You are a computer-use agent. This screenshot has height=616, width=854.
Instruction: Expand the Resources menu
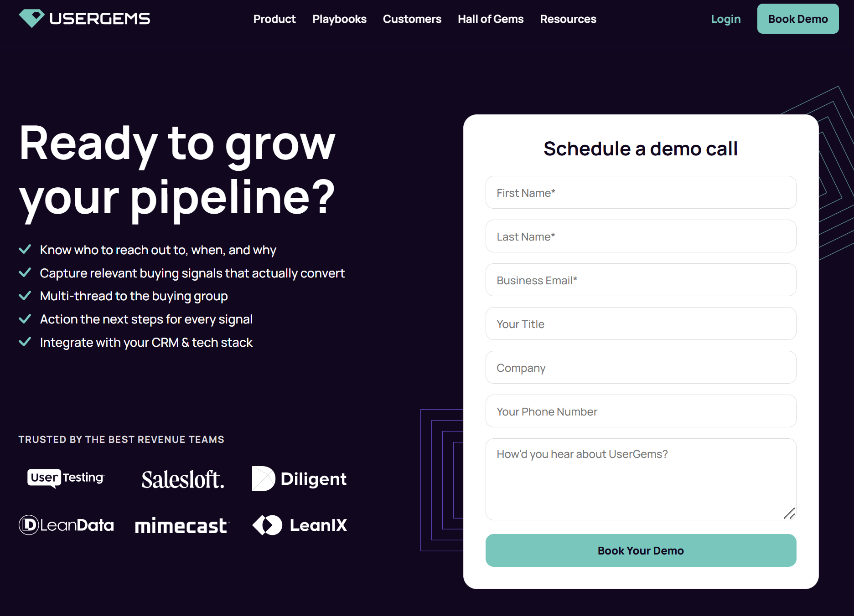tap(568, 19)
